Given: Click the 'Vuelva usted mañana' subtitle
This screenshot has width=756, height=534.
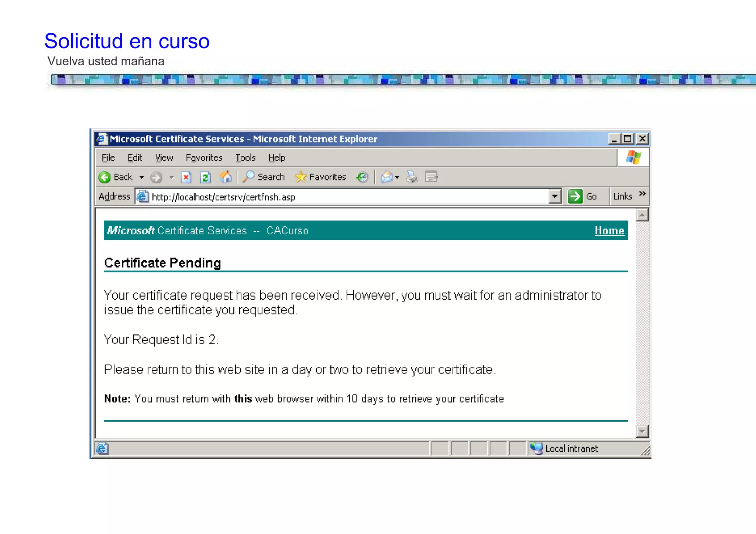Looking at the screenshot, I should (x=106, y=61).
